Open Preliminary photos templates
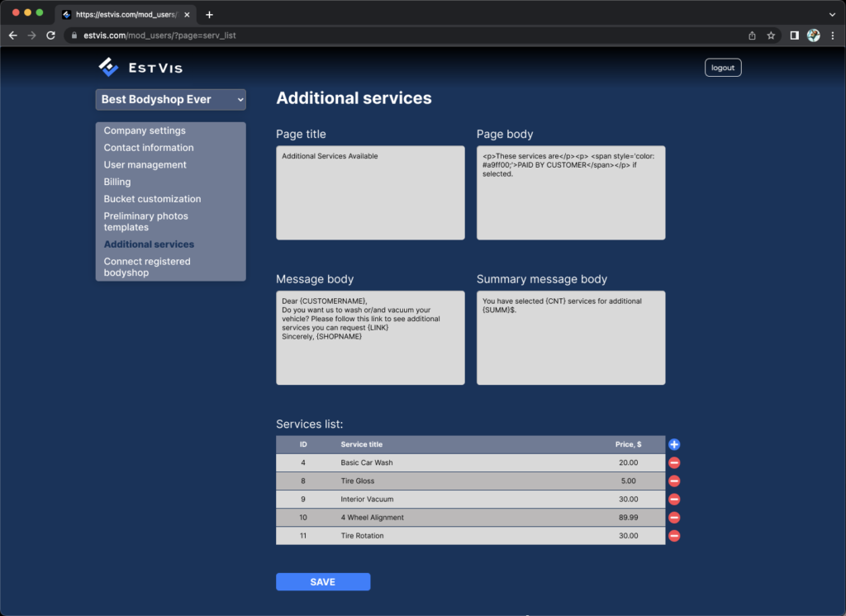The height and width of the screenshot is (616, 846). pos(145,221)
